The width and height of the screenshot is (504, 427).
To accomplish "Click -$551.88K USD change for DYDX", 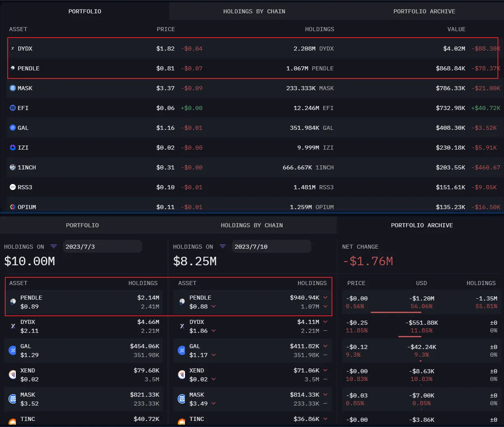I will pos(421,323).
